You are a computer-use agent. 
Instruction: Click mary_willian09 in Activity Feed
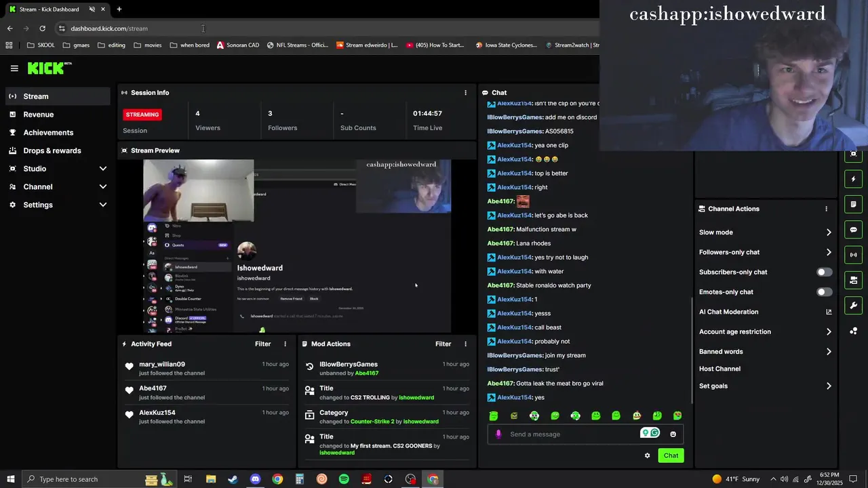pos(162,365)
